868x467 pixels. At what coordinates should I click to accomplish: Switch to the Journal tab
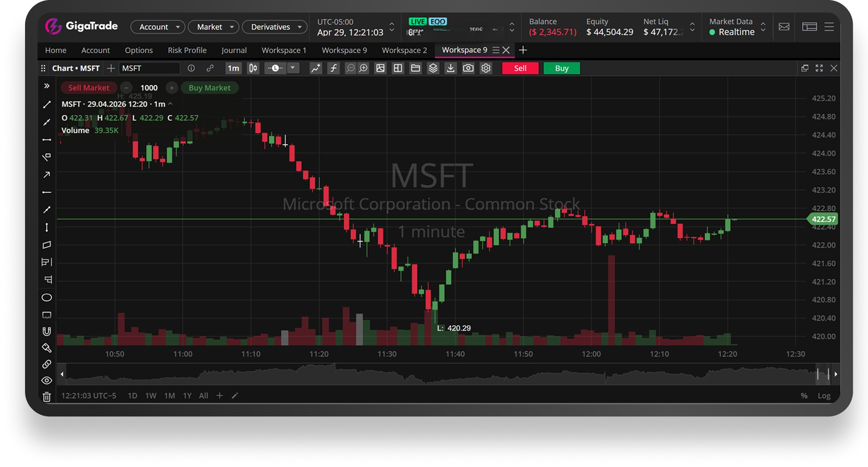(x=234, y=50)
